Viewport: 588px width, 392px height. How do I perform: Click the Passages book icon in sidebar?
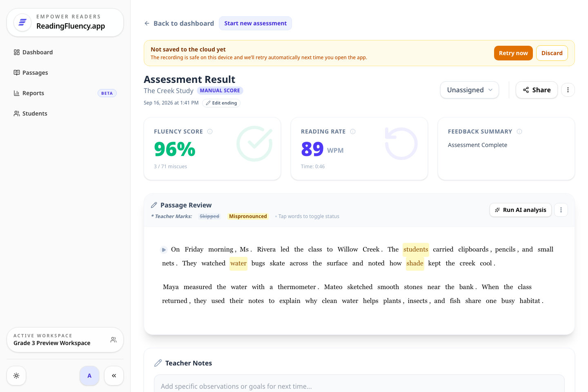point(17,73)
